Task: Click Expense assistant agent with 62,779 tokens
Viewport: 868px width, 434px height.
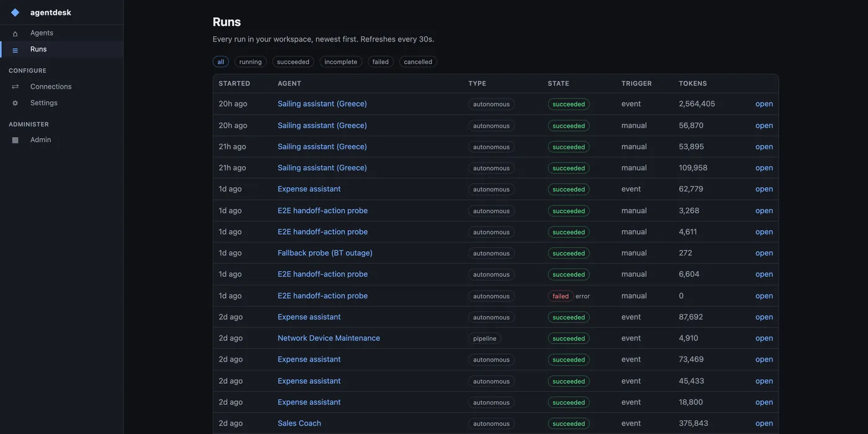Action: [309, 188]
